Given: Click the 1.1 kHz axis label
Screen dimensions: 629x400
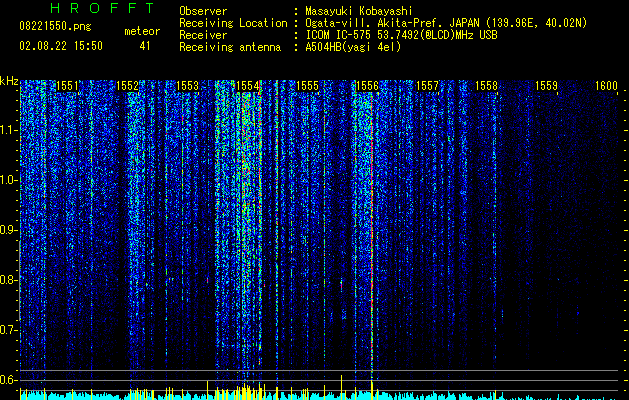Looking at the screenshot, I should tap(8, 130).
